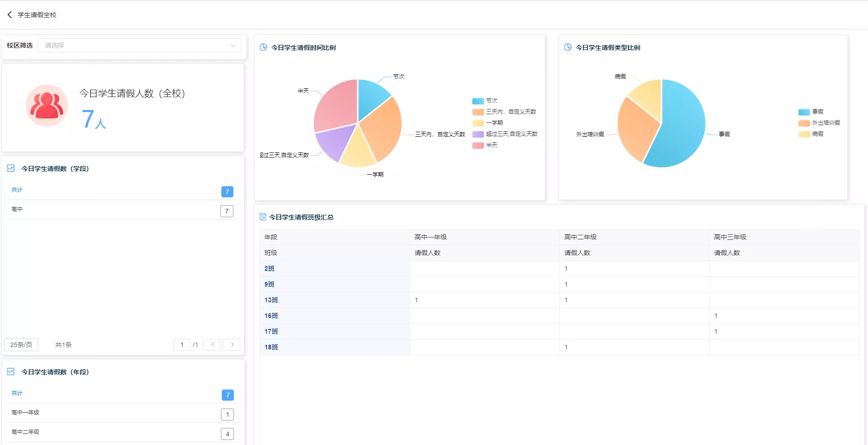Screen dimensions: 868x445
Task: Click the chart icon beside 今日学生请假数（年段）
Action: point(11,372)
